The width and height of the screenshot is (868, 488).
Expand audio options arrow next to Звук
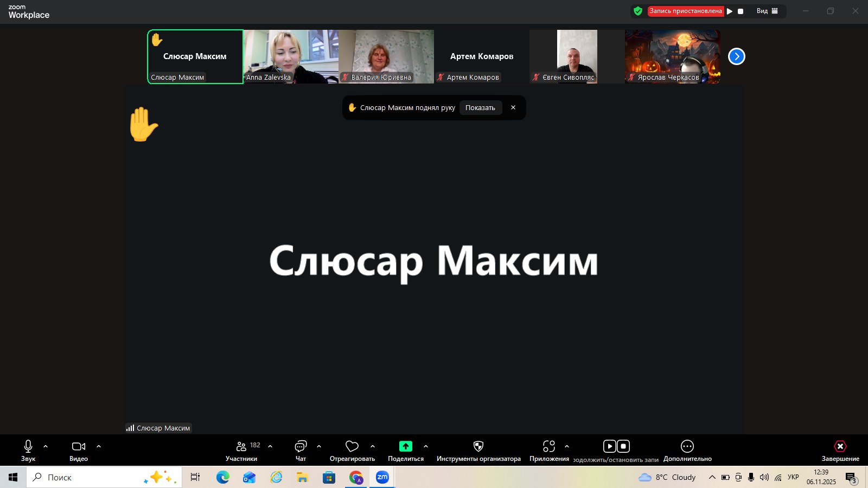click(x=46, y=446)
